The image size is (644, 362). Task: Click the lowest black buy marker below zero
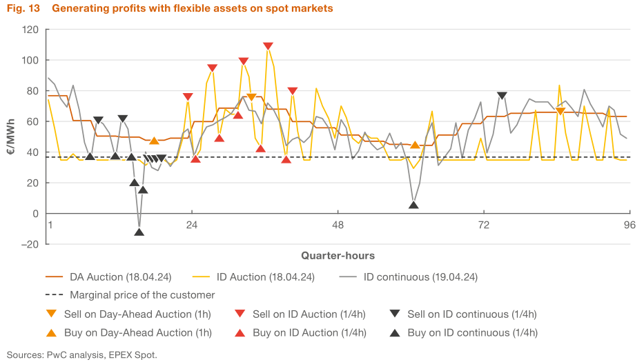point(139,232)
